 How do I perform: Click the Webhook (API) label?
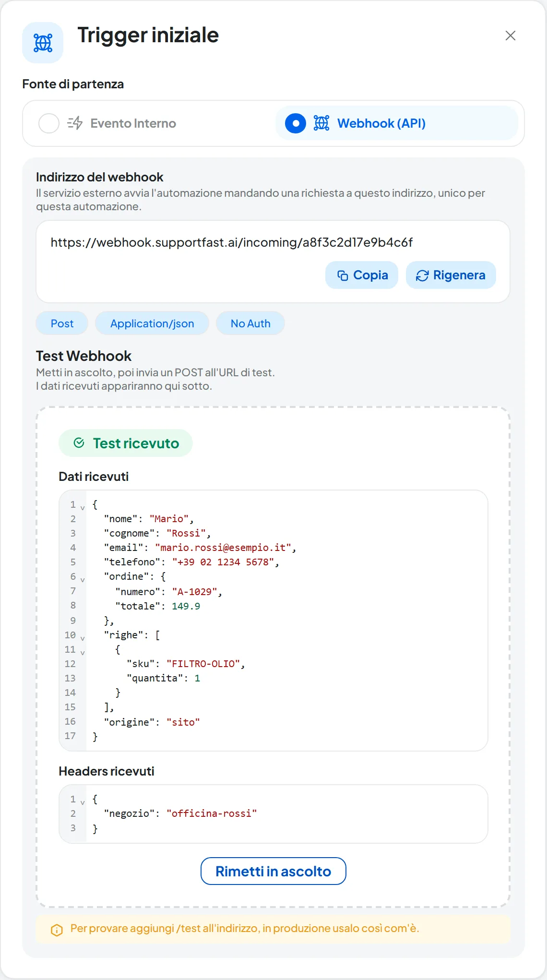pyautogui.click(x=381, y=123)
